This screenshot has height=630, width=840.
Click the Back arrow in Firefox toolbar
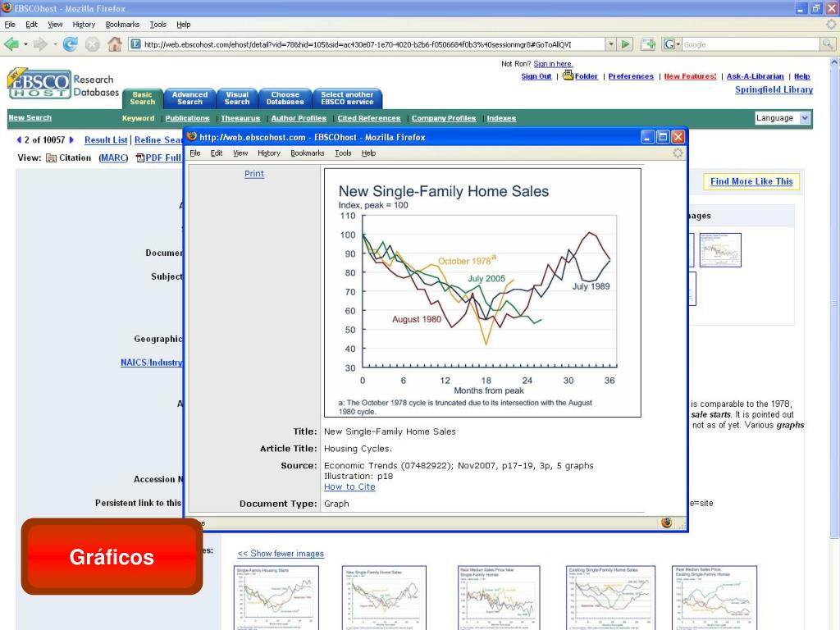(x=11, y=44)
